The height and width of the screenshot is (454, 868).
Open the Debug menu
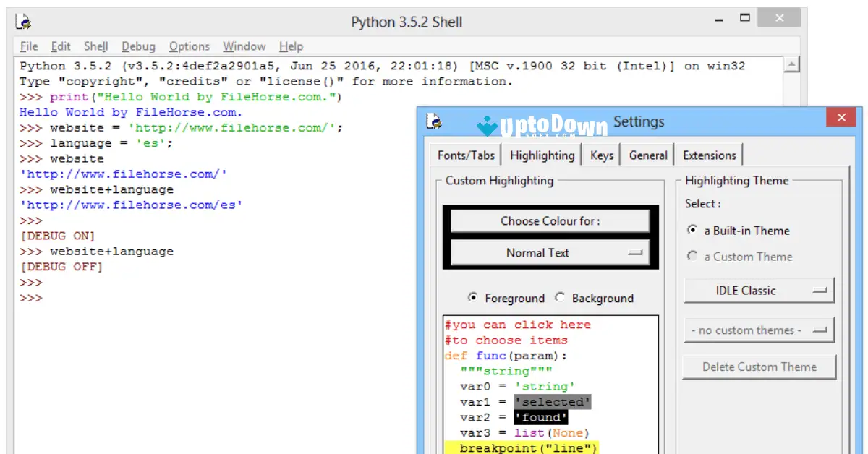pos(138,46)
